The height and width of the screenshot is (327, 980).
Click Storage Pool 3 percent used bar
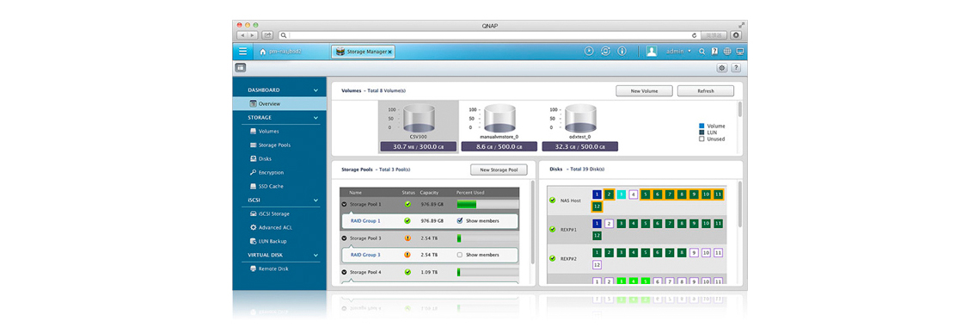tap(487, 238)
